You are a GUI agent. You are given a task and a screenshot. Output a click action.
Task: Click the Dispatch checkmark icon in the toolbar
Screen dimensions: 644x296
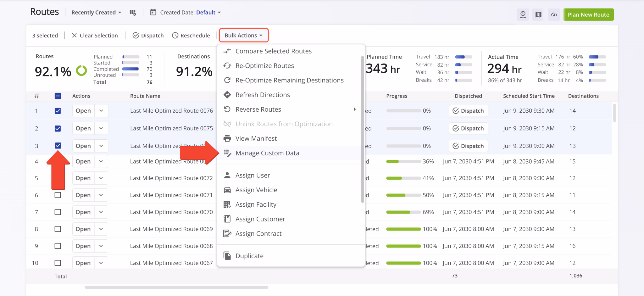136,35
